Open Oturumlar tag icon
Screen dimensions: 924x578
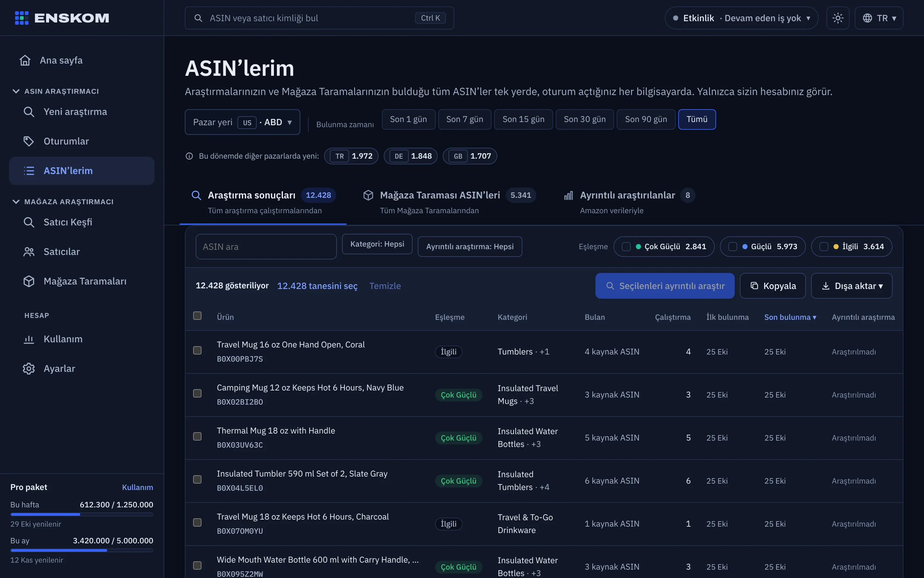29,141
